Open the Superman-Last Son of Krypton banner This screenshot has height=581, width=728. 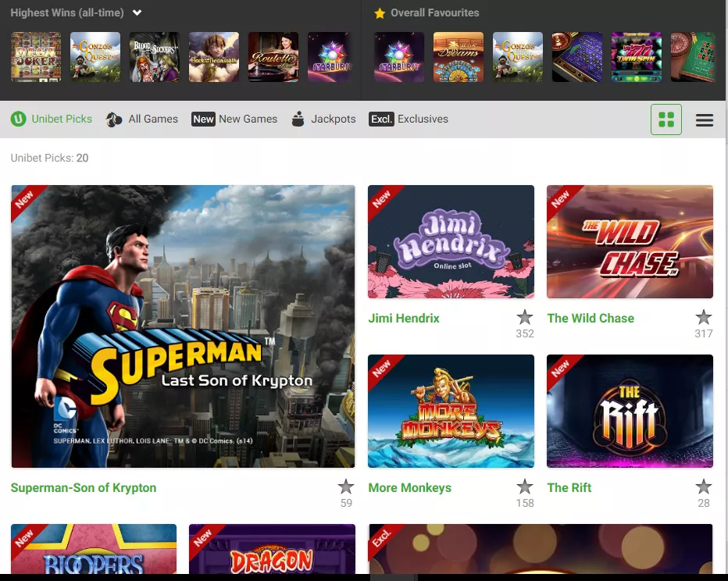183,326
